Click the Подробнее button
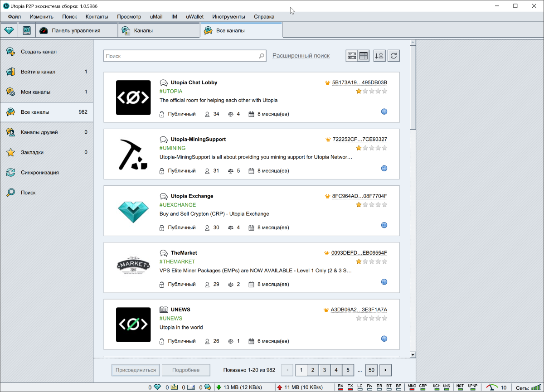The image size is (544, 392). coord(186,370)
